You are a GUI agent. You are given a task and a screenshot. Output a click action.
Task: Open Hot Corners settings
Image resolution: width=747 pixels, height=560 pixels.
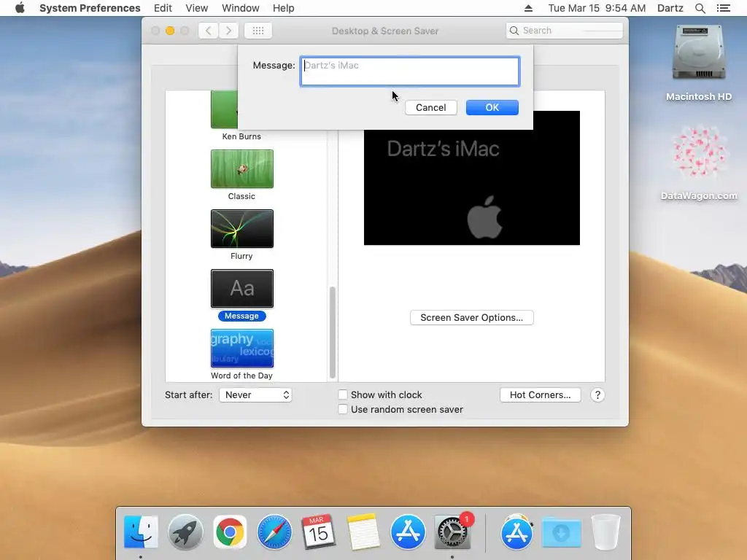click(x=541, y=394)
